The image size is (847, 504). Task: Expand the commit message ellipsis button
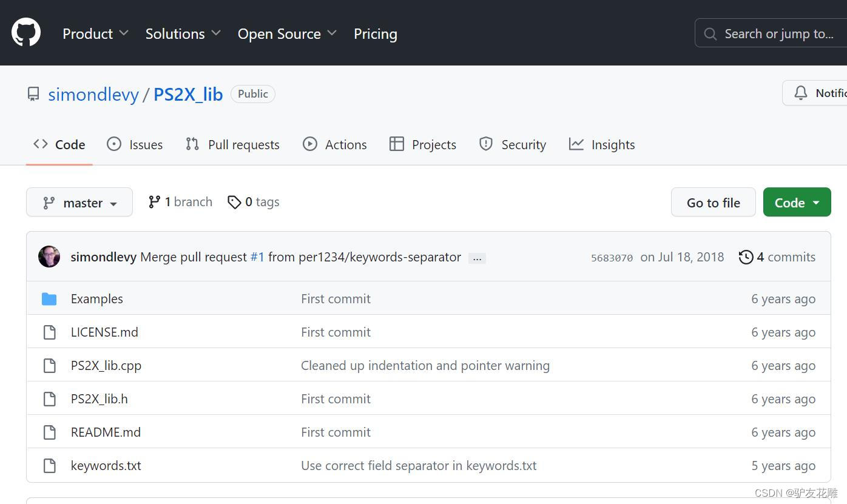[x=477, y=258]
